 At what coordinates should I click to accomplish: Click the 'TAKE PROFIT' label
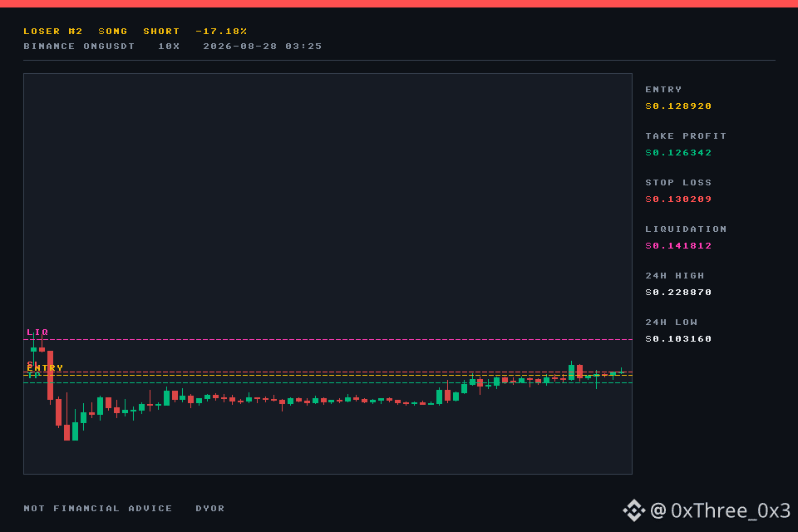pyautogui.click(x=686, y=136)
